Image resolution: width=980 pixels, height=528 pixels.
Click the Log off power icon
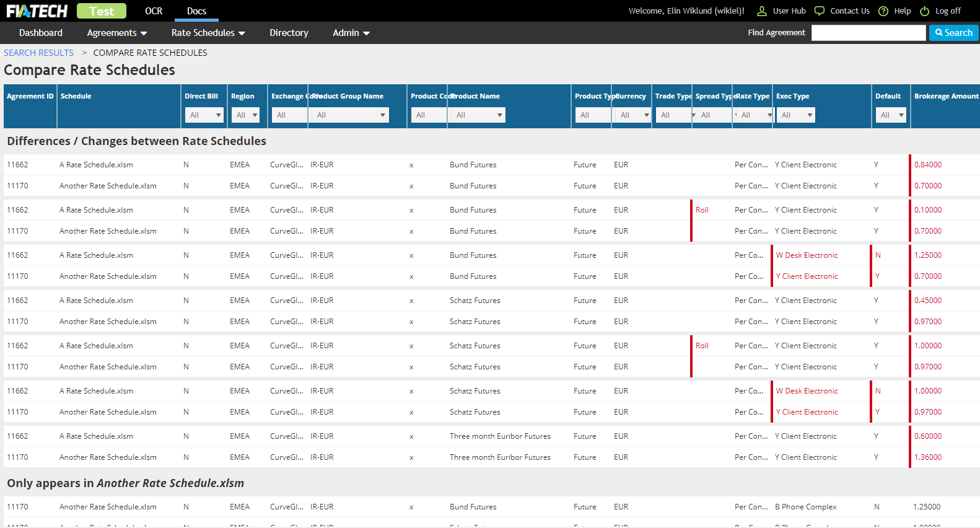coord(925,11)
